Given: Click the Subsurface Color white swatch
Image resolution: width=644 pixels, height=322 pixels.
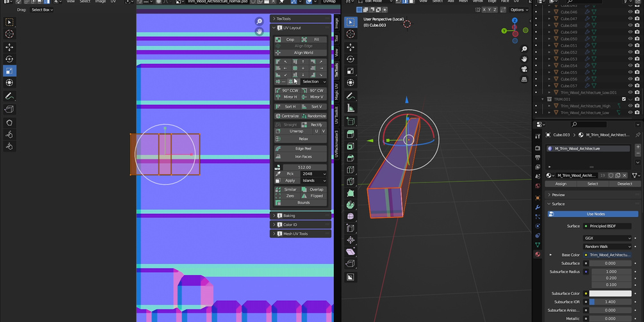Looking at the screenshot, I should [610, 293].
